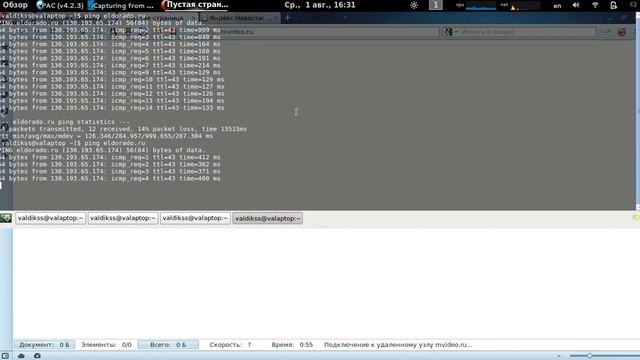Click the yellow icon at right of terminal tab bar
Image resolution: width=640 pixels, height=360 pixels.
[636, 218]
